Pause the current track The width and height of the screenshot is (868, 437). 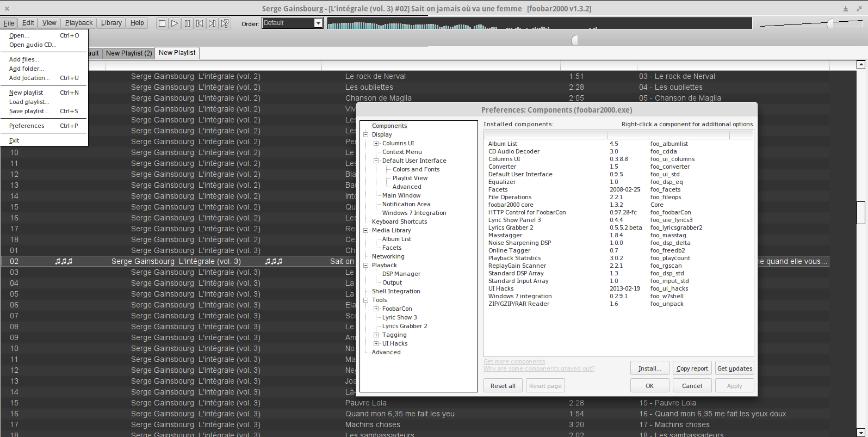(187, 23)
